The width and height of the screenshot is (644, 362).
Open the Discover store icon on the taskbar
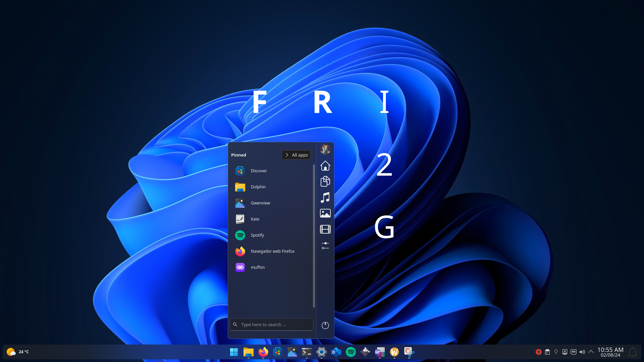[x=278, y=352]
